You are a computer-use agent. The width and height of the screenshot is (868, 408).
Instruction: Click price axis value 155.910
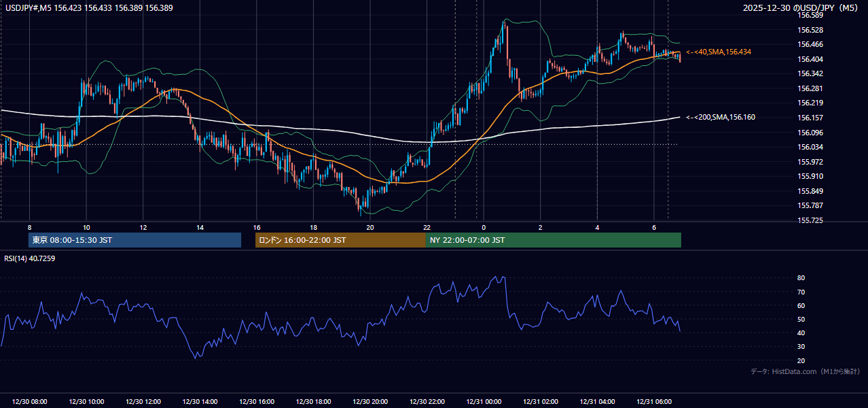[x=810, y=176]
